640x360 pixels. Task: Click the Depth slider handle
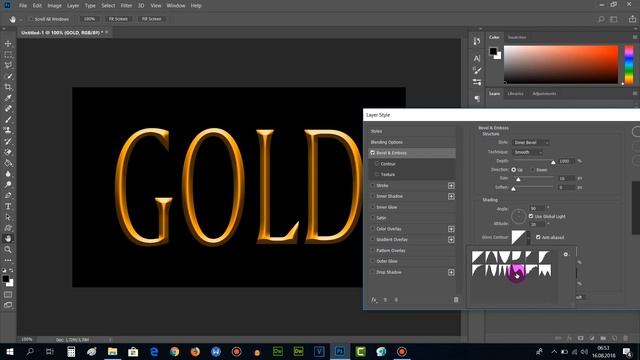coord(553,162)
